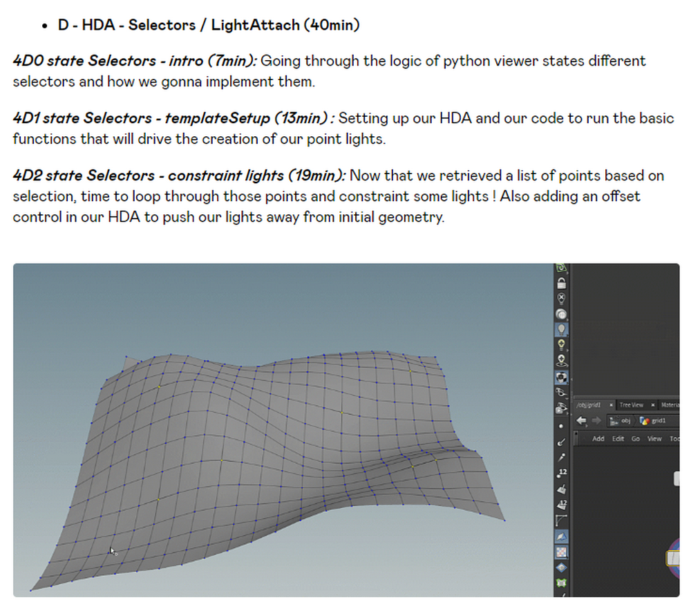Screen dimensions: 691x616
Task: Toggle the checkered sphere materials display icon
Action: pyautogui.click(x=561, y=377)
